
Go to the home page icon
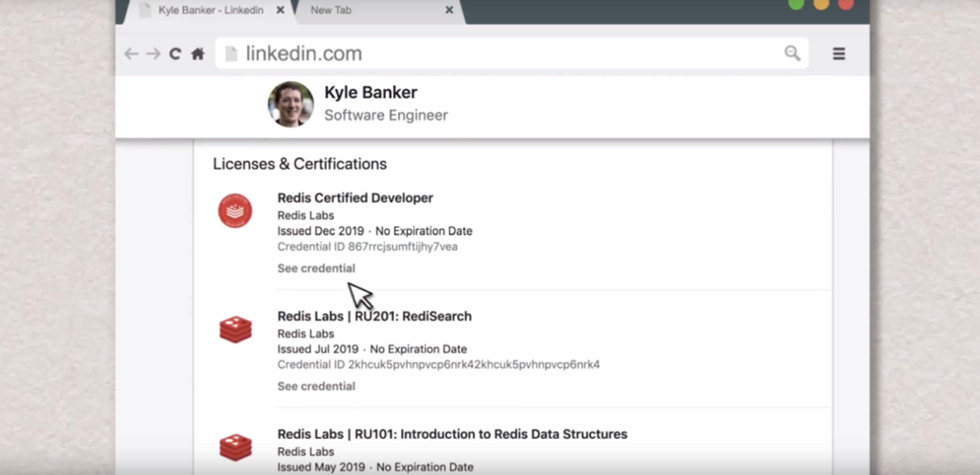tap(198, 54)
